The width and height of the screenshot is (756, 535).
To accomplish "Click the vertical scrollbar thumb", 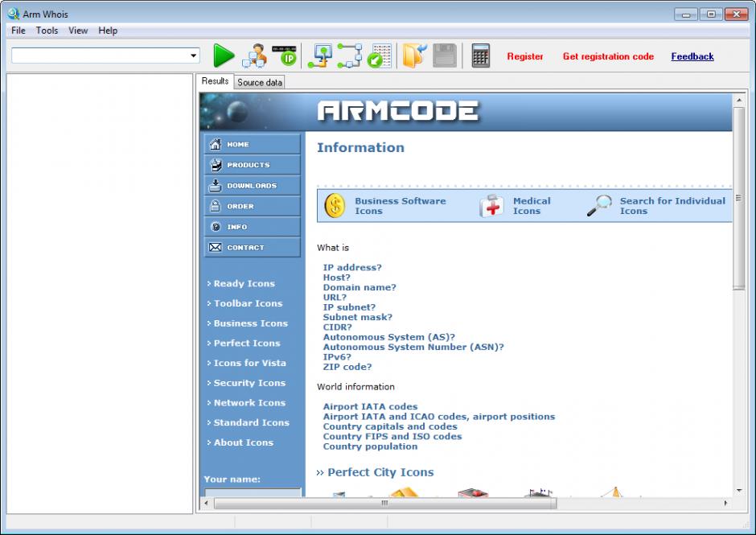I will click(x=738, y=198).
